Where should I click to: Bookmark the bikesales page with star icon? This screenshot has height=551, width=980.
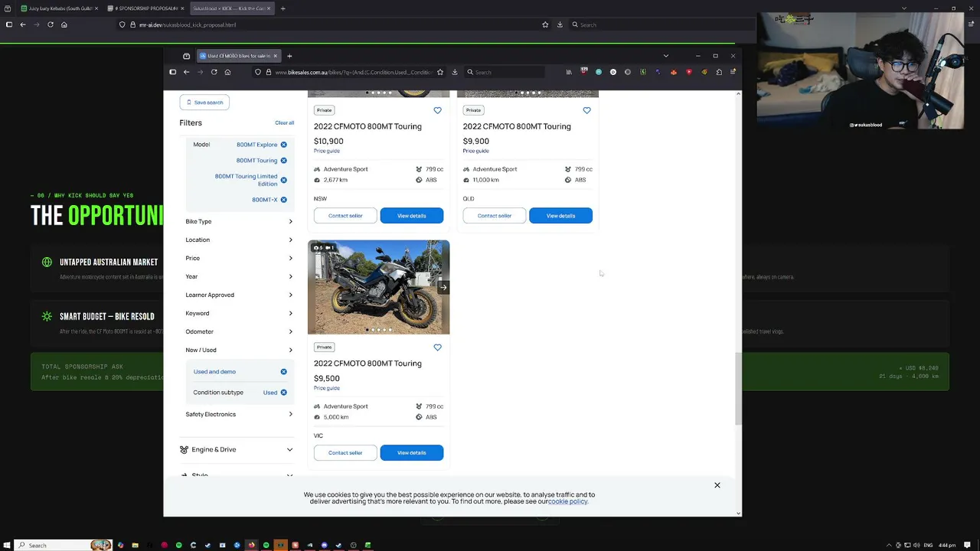440,72
